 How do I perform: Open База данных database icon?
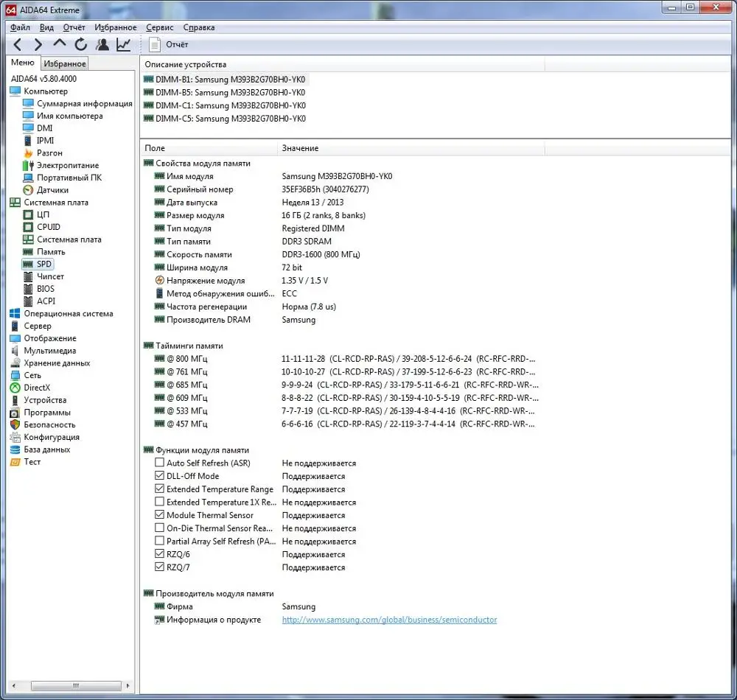click(x=15, y=449)
